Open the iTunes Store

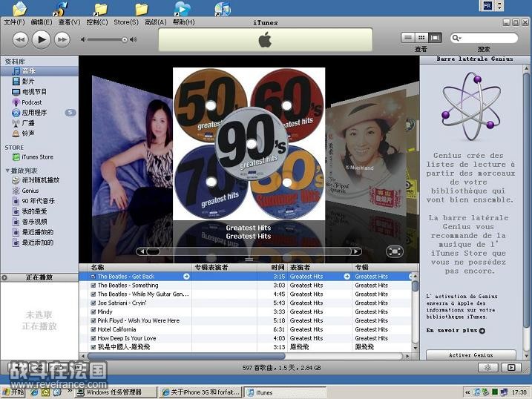point(39,157)
